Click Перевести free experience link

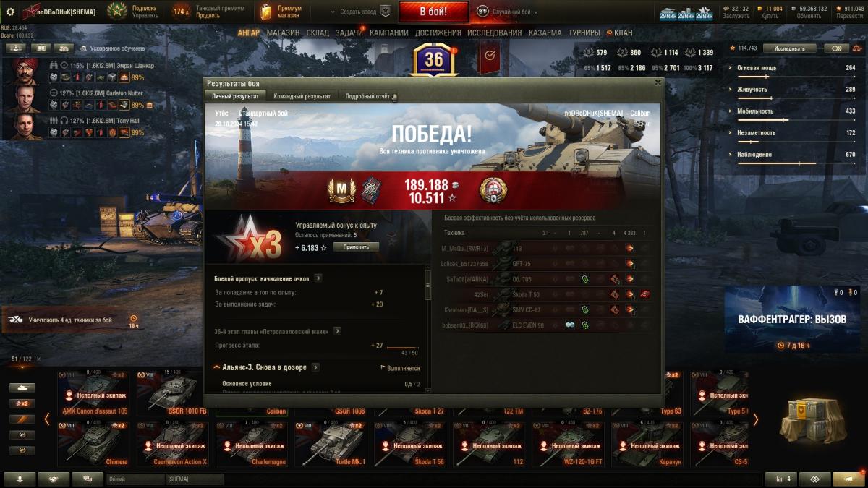click(849, 16)
